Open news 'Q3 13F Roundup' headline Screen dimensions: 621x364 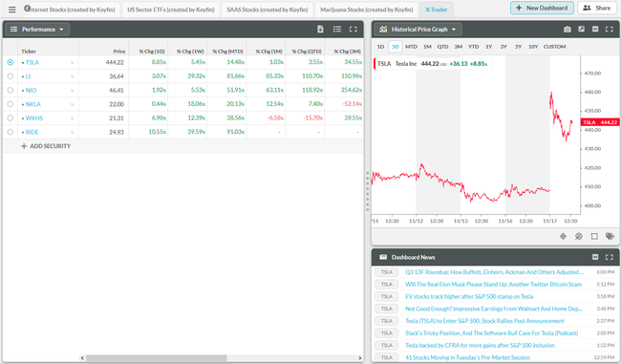(494, 272)
